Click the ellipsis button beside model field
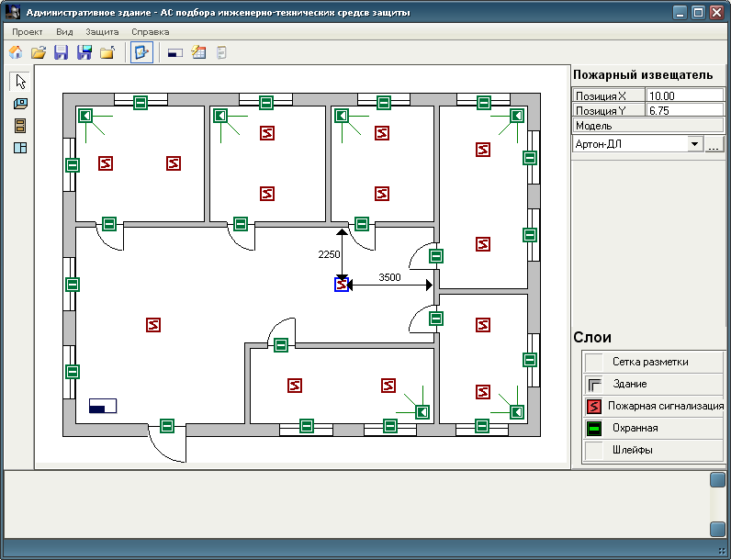This screenshot has width=731, height=560. click(714, 144)
